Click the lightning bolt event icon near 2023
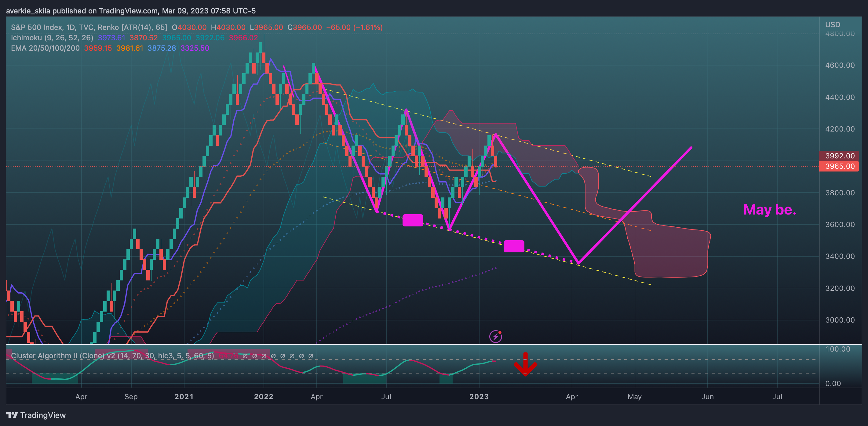The height and width of the screenshot is (426, 868). (x=495, y=336)
